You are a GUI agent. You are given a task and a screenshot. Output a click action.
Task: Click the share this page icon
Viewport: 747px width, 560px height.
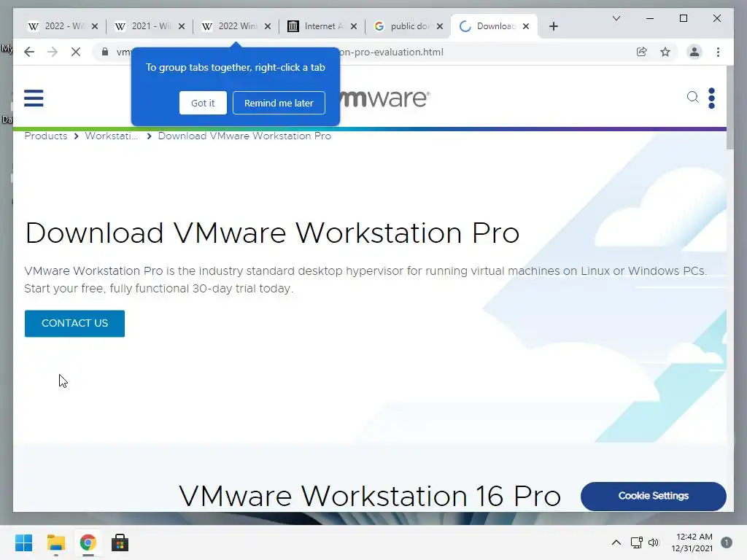point(642,52)
